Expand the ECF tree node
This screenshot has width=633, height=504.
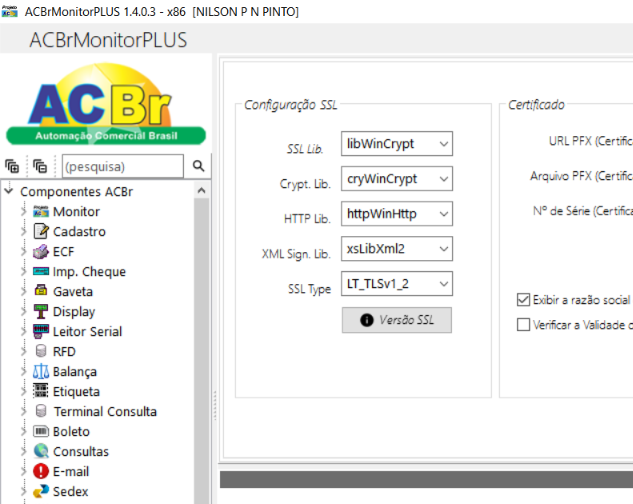[x=23, y=251]
